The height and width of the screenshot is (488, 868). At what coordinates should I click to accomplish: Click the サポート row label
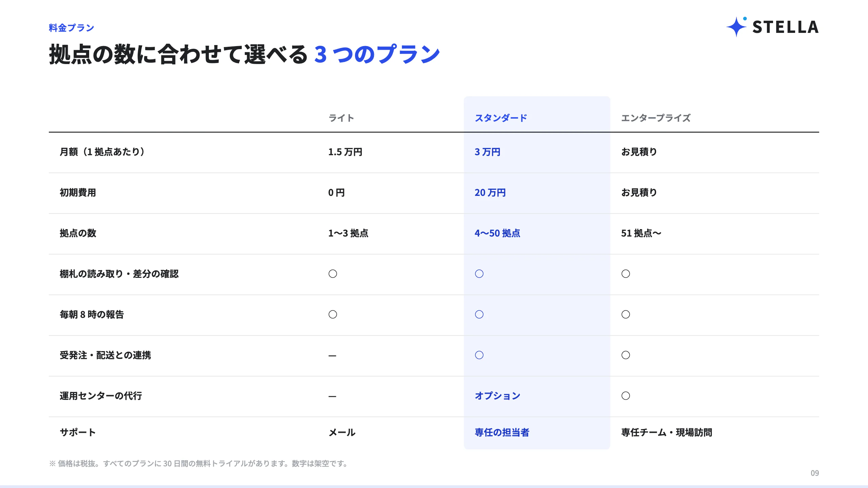click(78, 432)
